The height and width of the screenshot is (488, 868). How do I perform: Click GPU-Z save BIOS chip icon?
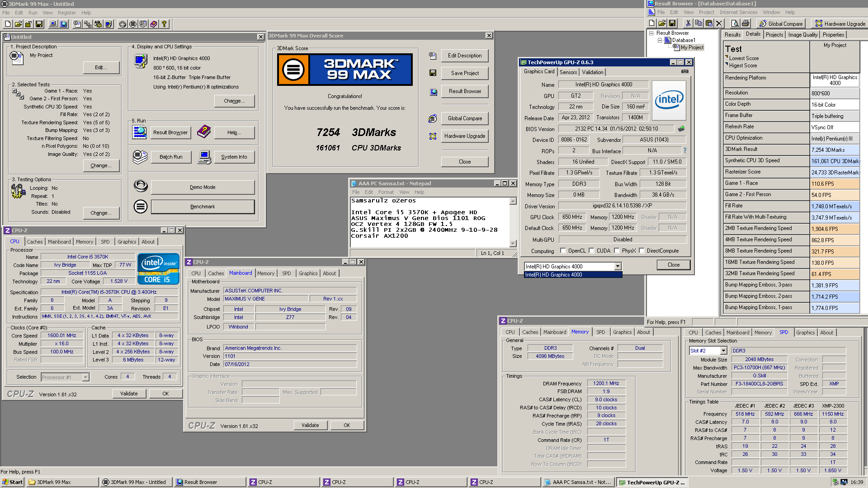pyautogui.click(x=681, y=129)
